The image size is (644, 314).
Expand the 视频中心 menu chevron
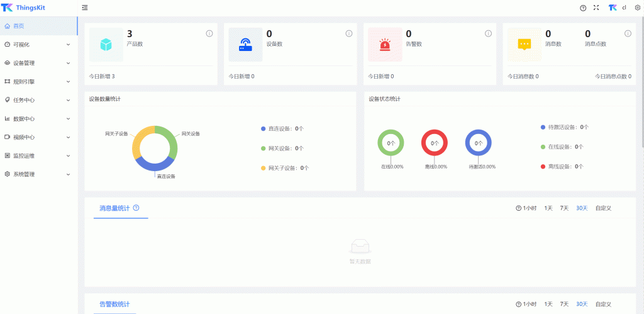(x=69, y=137)
